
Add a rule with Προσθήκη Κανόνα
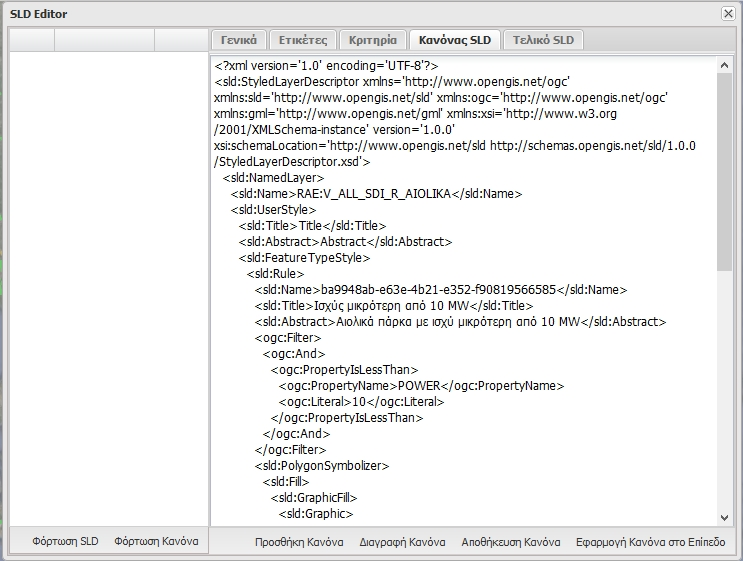pos(299,542)
